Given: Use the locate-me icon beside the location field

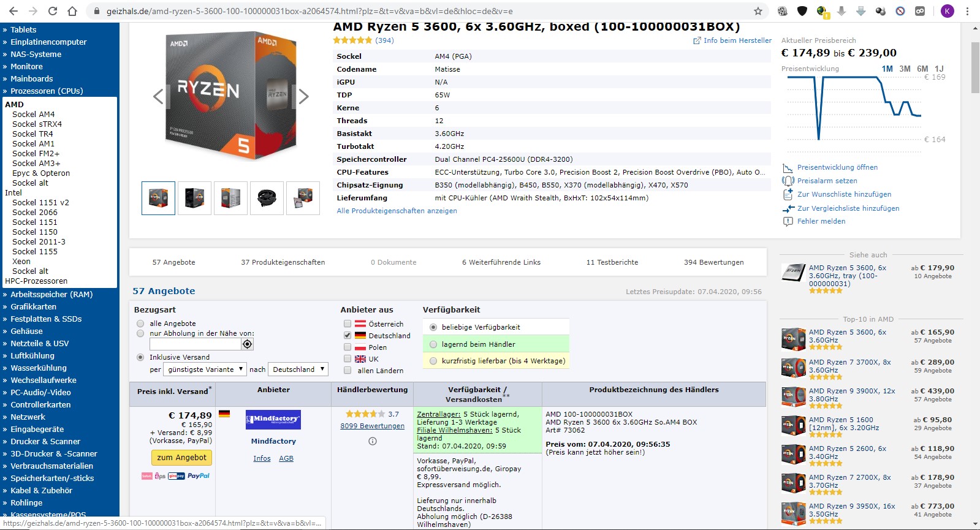Looking at the screenshot, I should click(x=247, y=344).
